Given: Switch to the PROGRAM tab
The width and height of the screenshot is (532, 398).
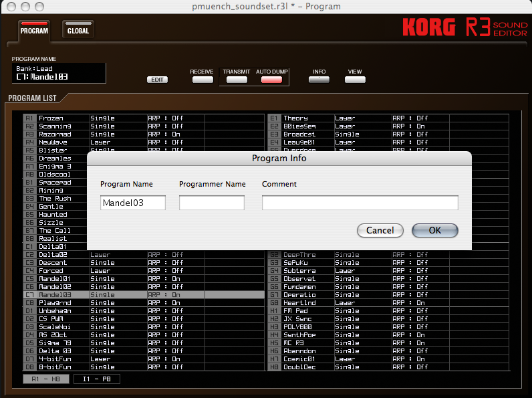Looking at the screenshot, I should point(34,30).
